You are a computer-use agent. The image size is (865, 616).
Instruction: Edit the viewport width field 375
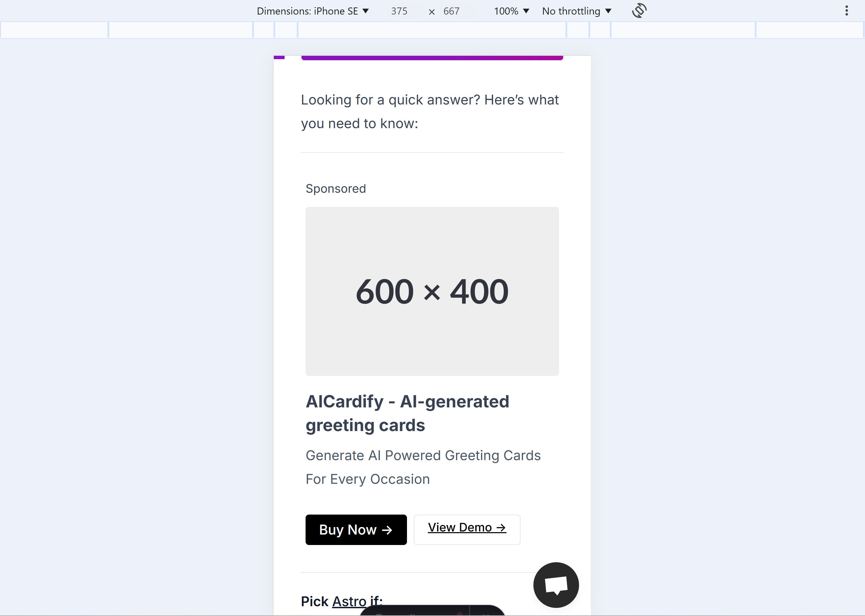pos(399,11)
